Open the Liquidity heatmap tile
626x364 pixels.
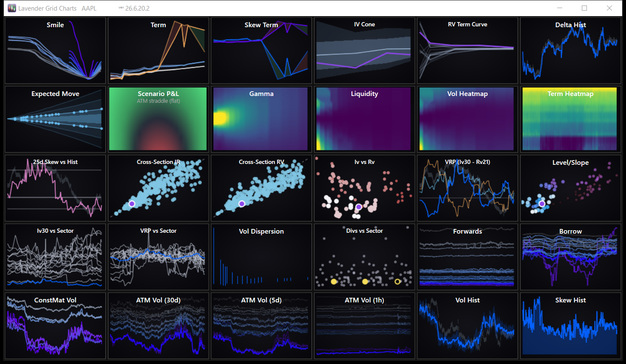(x=364, y=119)
